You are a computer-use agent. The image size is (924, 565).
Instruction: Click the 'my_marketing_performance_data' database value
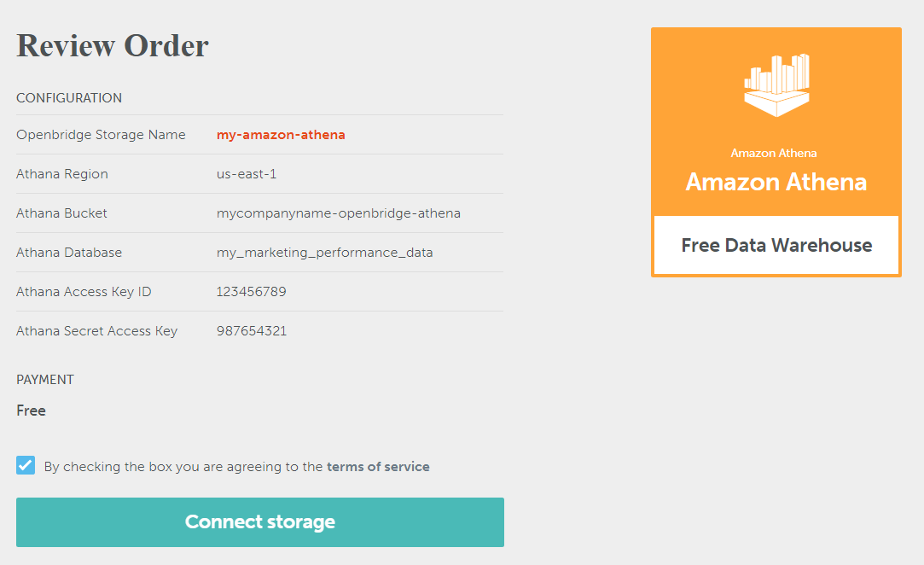pyautogui.click(x=325, y=252)
